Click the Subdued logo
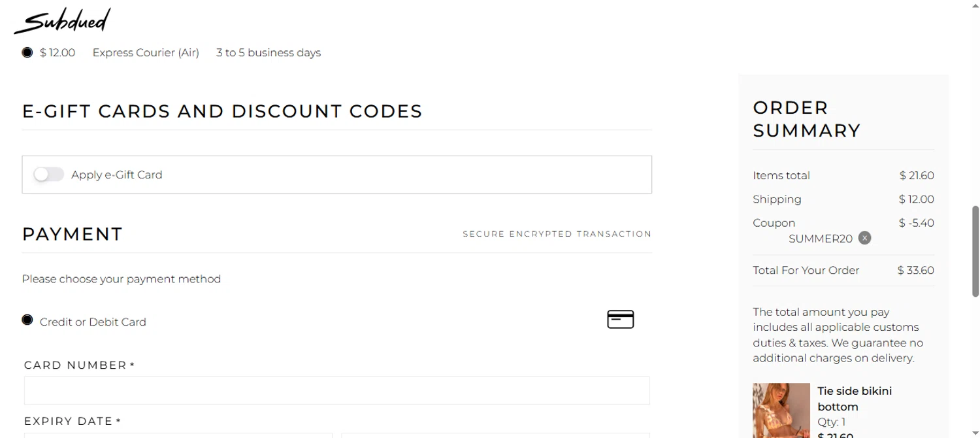 [62, 22]
